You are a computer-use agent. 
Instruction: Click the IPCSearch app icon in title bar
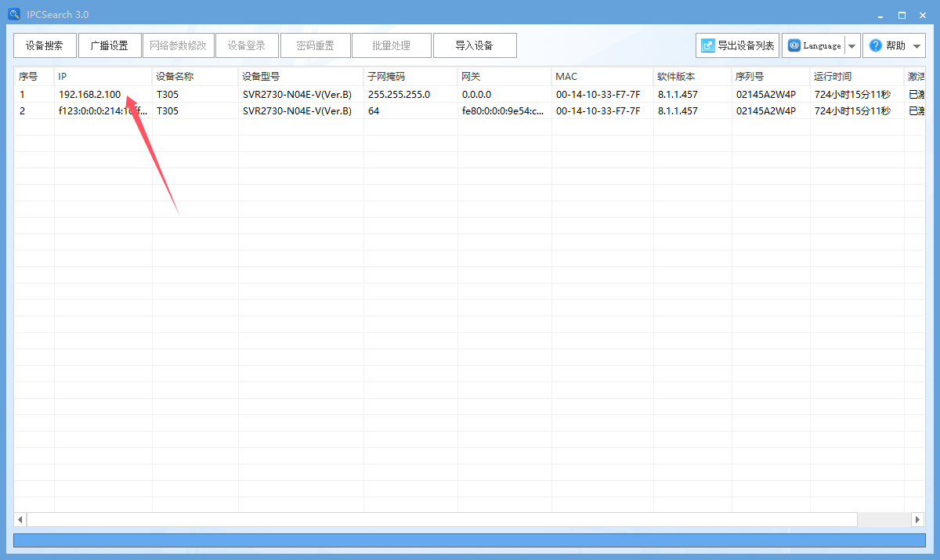coord(13,14)
